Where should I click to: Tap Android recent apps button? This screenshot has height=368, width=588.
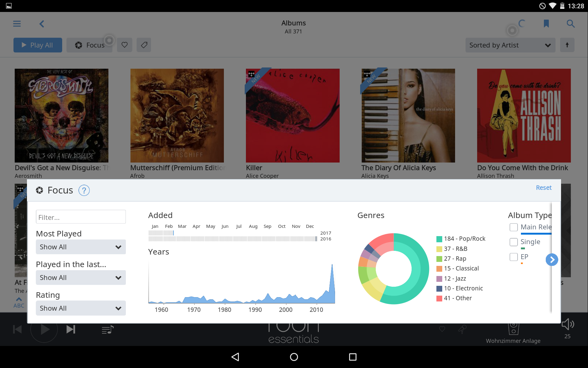pos(353,357)
